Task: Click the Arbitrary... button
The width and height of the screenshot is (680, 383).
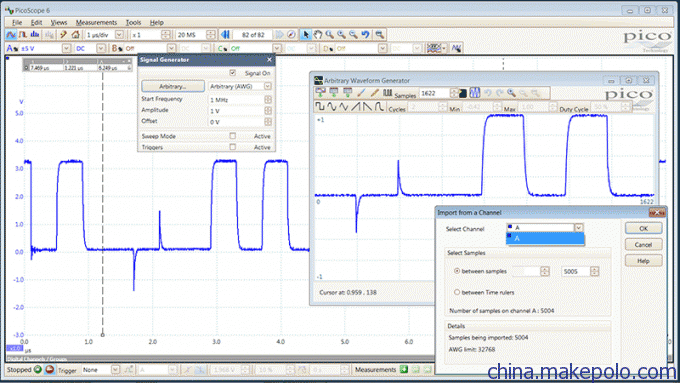Action: point(173,86)
